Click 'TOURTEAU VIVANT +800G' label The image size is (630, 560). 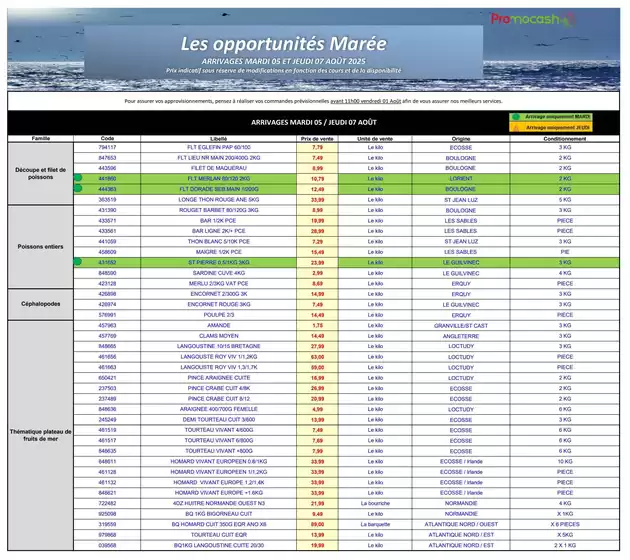click(x=219, y=451)
